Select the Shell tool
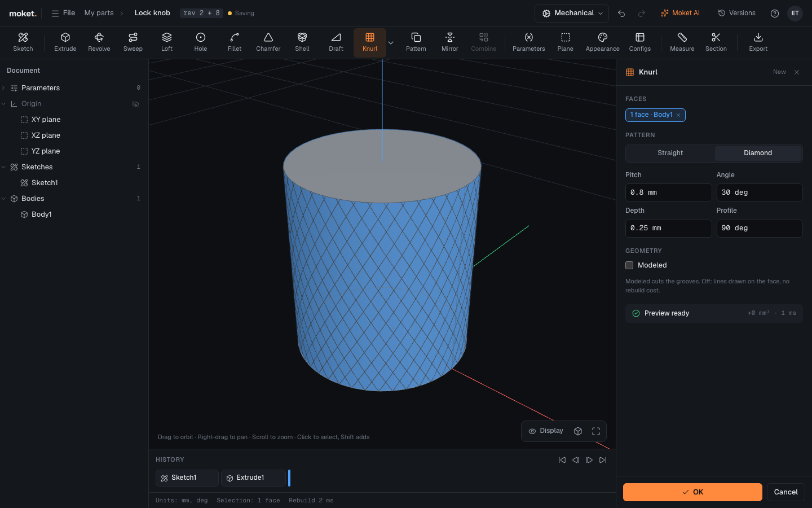This screenshot has height=508, width=812. pos(302,42)
